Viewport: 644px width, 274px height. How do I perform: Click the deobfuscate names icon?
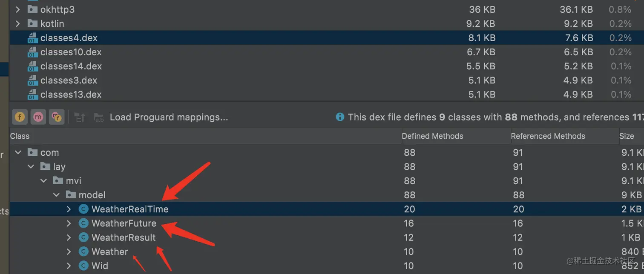coord(98,117)
